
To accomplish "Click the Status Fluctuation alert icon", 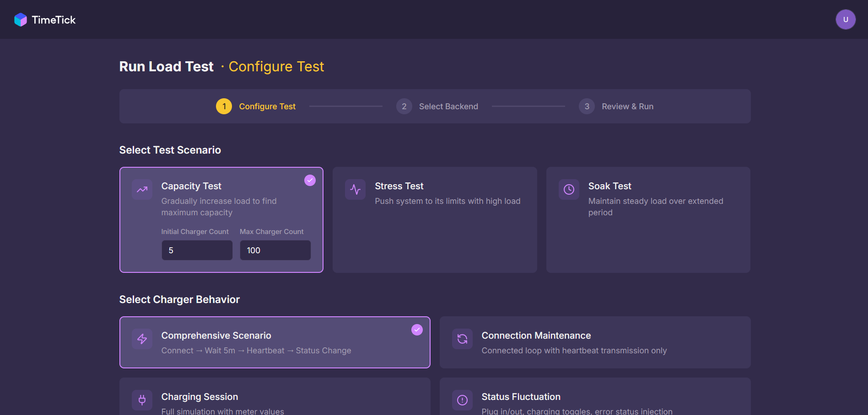I will tap(462, 399).
